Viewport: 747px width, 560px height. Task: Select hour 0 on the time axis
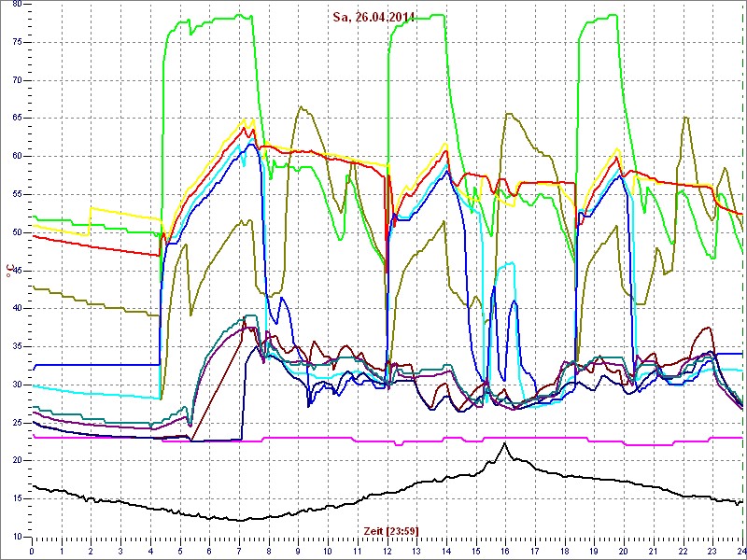pos(32,551)
